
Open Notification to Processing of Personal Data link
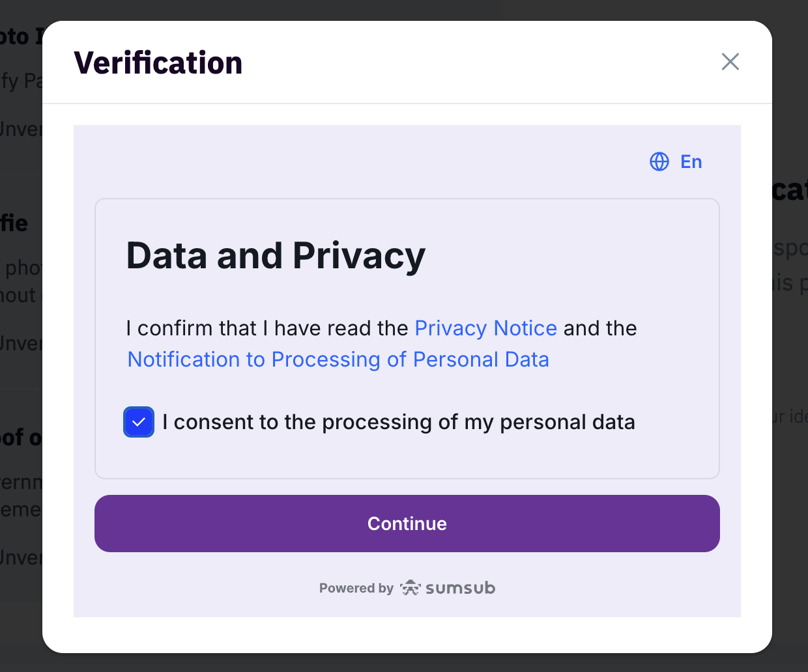(x=338, y=359)
